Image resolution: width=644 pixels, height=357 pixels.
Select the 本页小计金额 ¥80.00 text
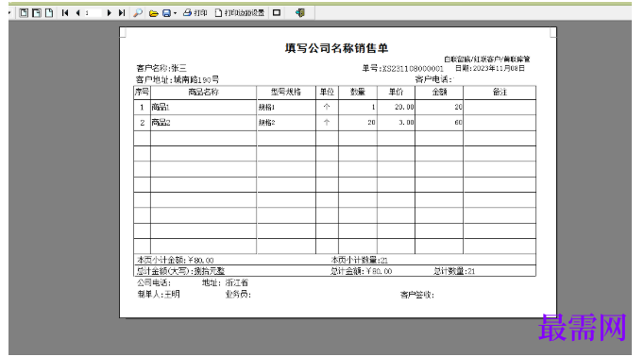(x=176, y=260)
